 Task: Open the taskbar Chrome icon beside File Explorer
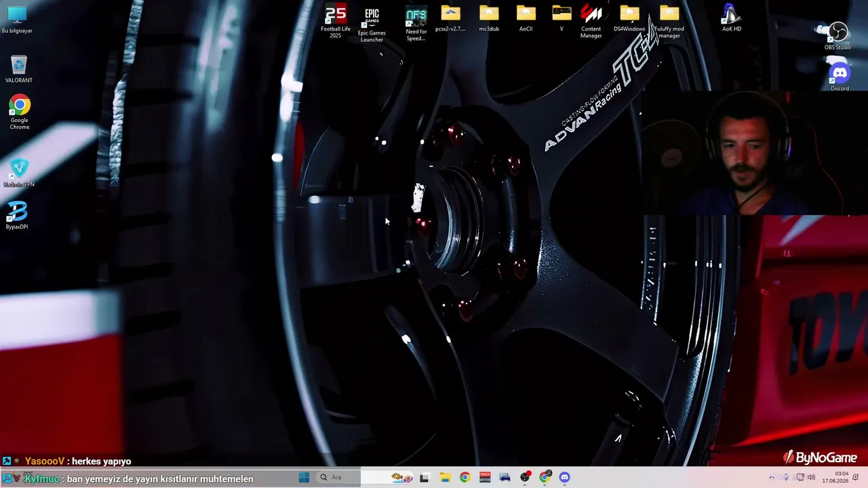[x=465, y=477]
